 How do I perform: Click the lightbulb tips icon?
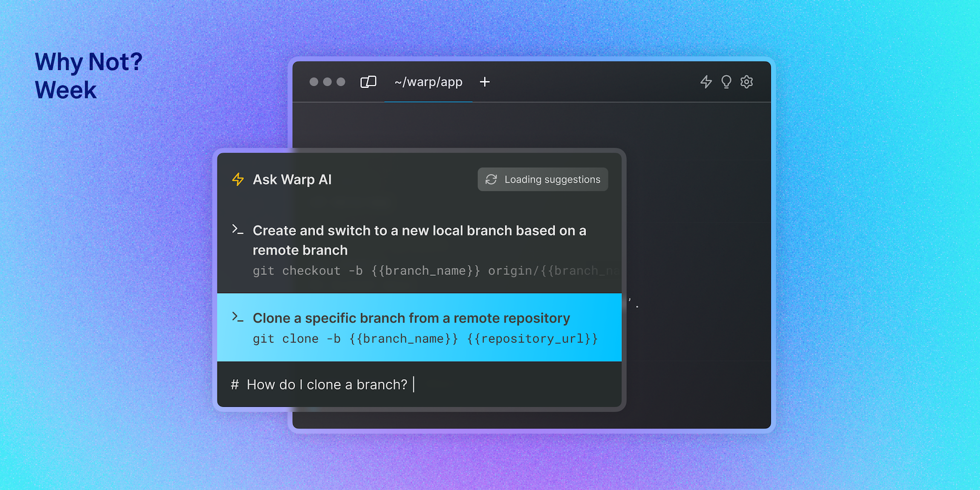[726, 82]
